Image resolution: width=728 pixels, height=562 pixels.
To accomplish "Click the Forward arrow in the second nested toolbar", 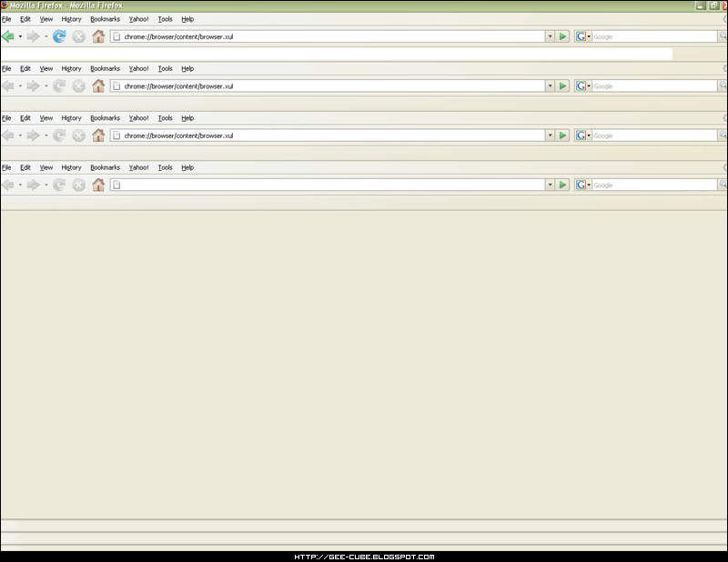I will pos(33,85).
